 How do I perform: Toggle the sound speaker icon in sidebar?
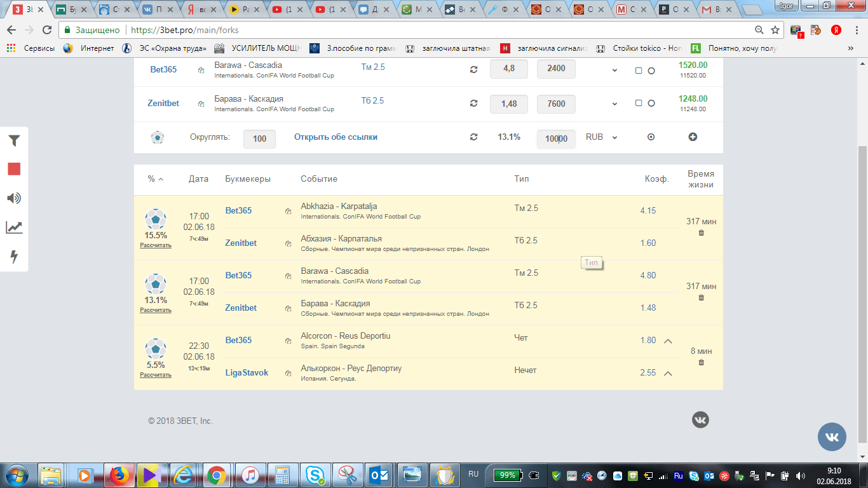(14, 198)
